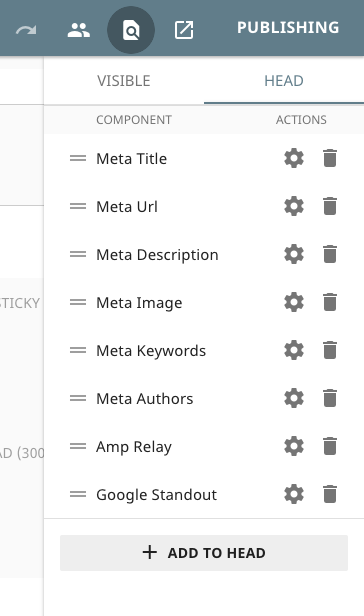Delete the Meta Url component
Screen dimensions: 364x616
point(330,206)
